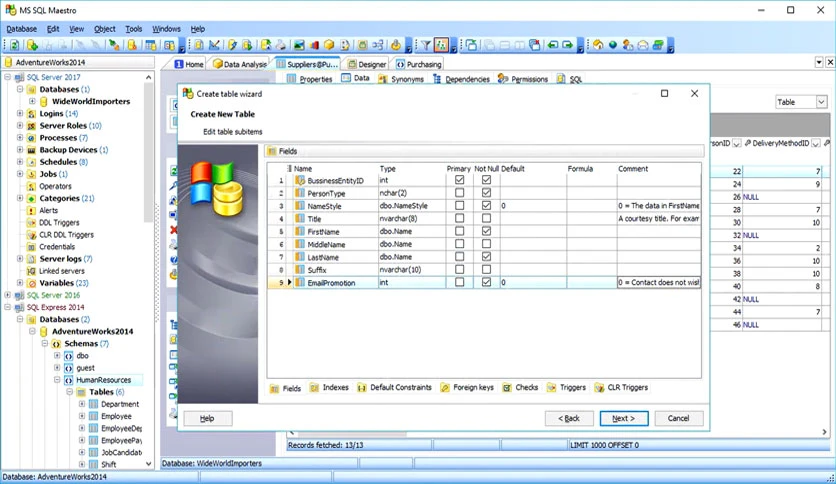
Task: Click the Department table icon
Action: 93,405
